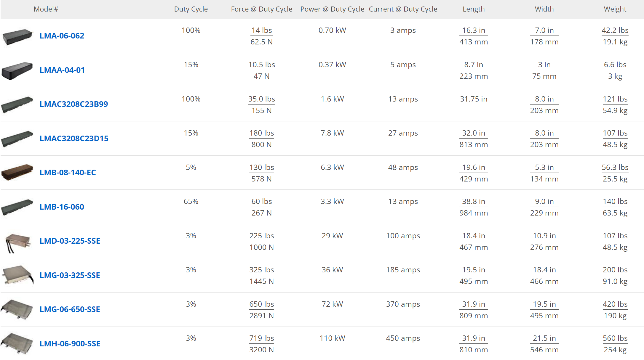Screen dimensions: 644x360
Task: Open the LMH-06-900-SSE model link
Action: point(70,344)
